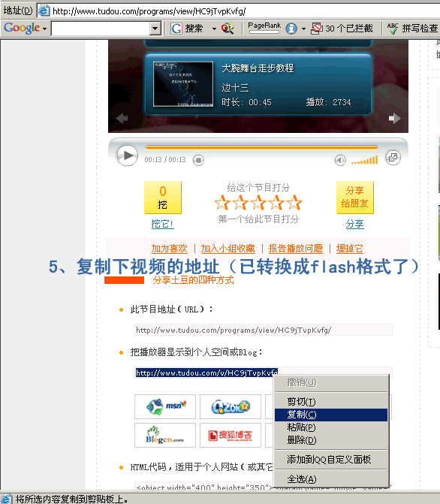Toggle fullscreen with the expand icon
This screenshot has width=440, height=504.
point(393,158)
